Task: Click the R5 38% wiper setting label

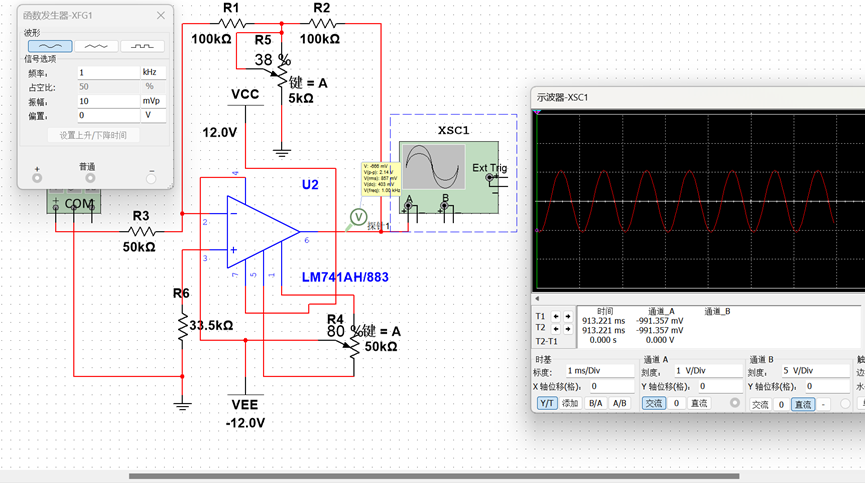Action: (273, 60)
